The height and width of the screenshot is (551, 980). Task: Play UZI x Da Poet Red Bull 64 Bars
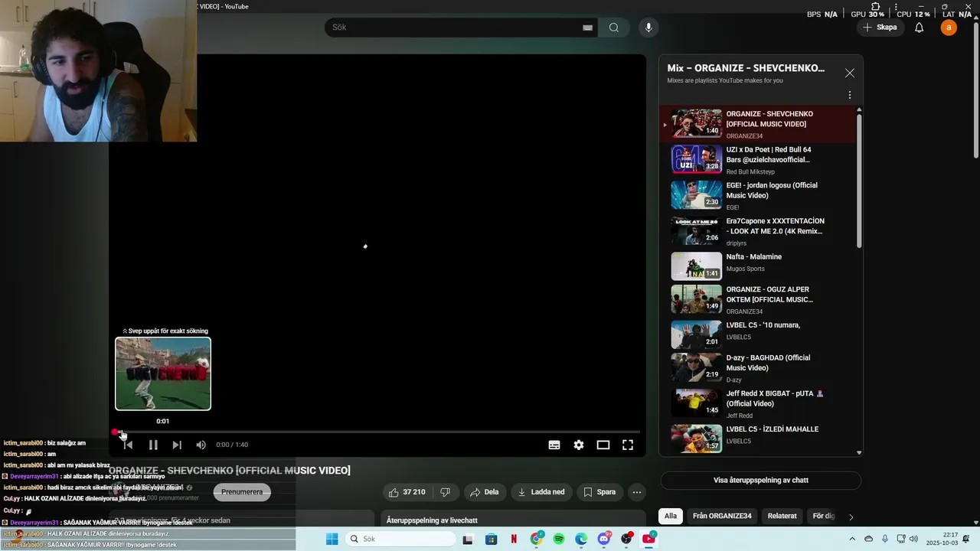click(x=757, y=160)
